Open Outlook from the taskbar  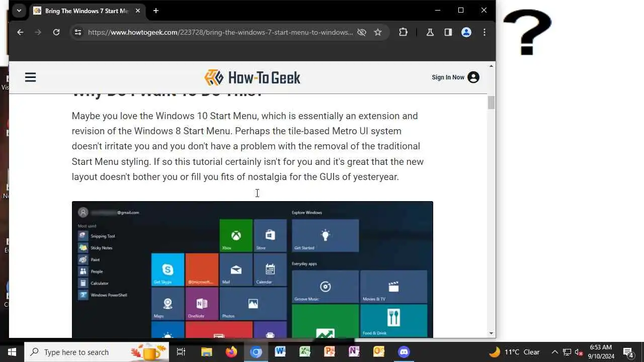tap(379, 352)
